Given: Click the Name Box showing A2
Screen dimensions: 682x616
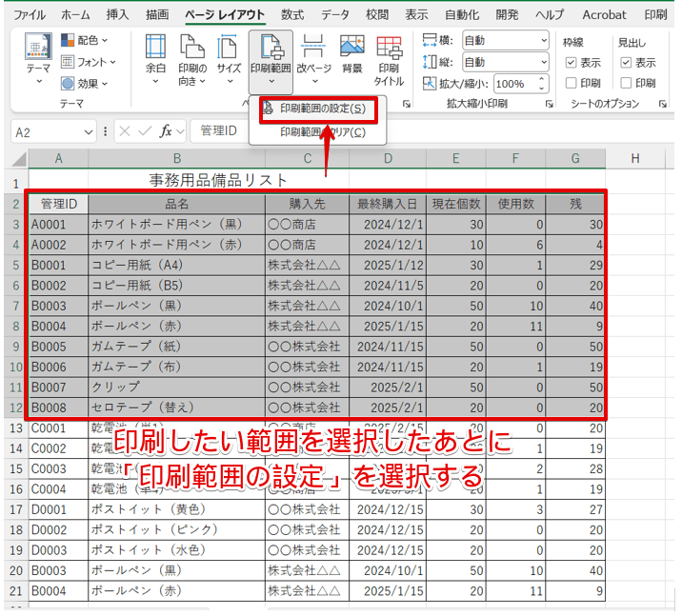Looking at the screenshot, I should click(x=48, y=131).
